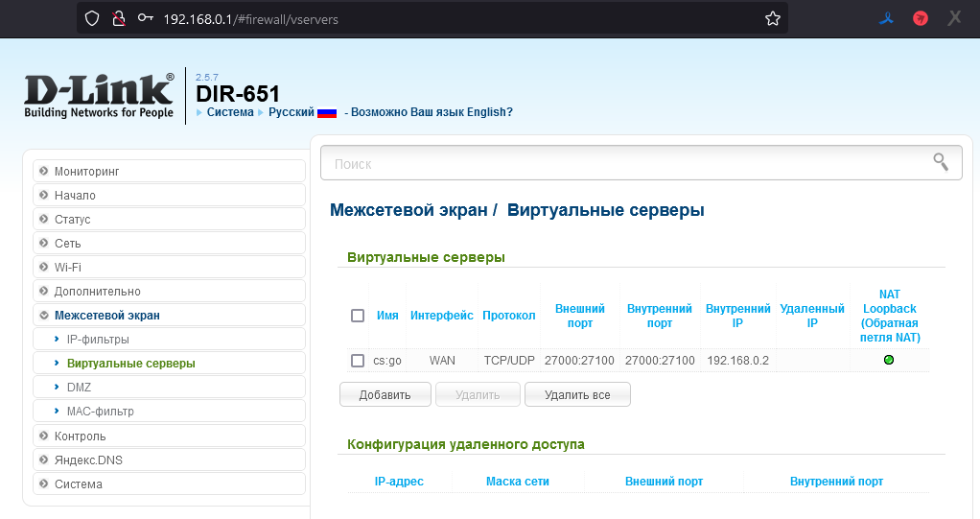This screenshot has width=980, height=519.
Task: Click the Внутренний IP column header
Action: pyautogui.click(x=738, y=316)
